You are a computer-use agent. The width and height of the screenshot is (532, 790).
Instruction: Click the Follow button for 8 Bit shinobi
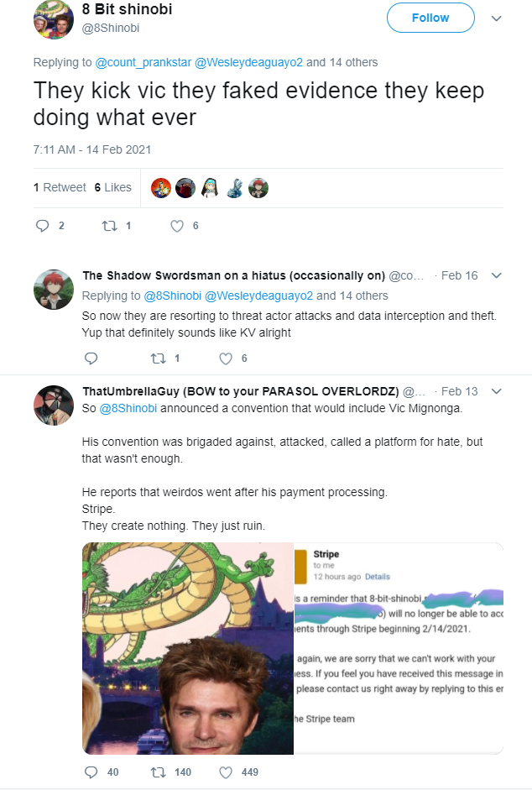(430, 18)
